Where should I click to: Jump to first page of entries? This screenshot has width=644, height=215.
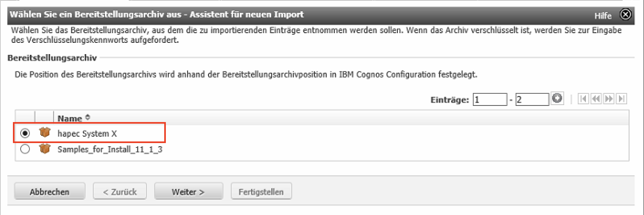(x=583, y=99)
